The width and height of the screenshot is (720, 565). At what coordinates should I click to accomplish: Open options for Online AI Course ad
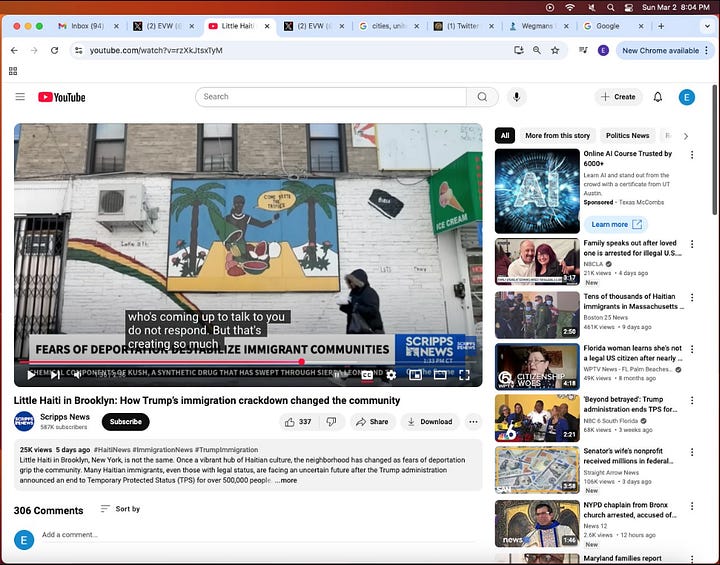coord(692,155)
